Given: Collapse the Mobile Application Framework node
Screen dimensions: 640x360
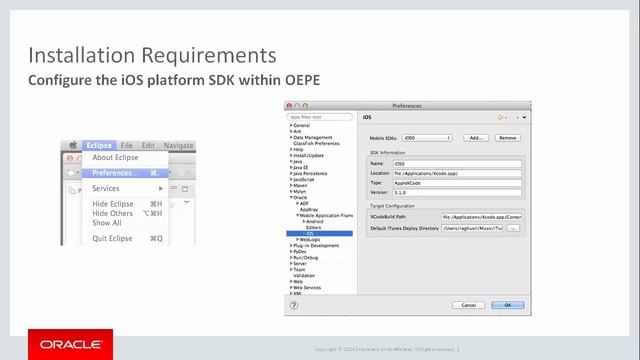Looking at the screenshot, I should 298,216.
